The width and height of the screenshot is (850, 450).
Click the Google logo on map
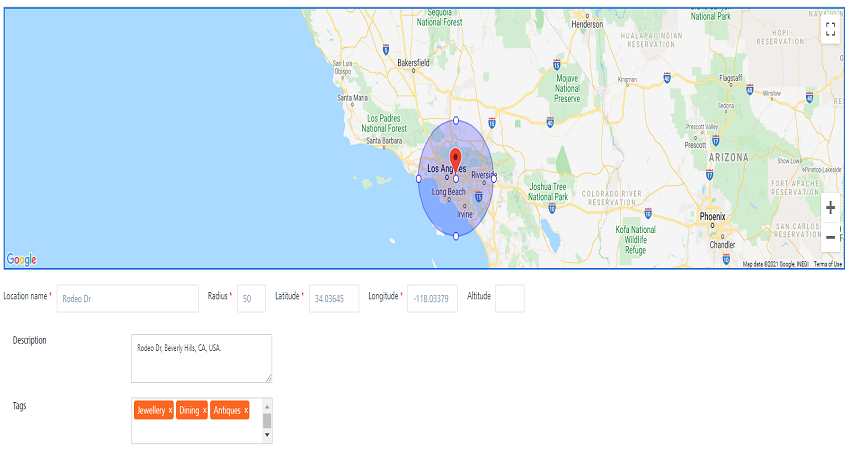(x=22, y=260)
